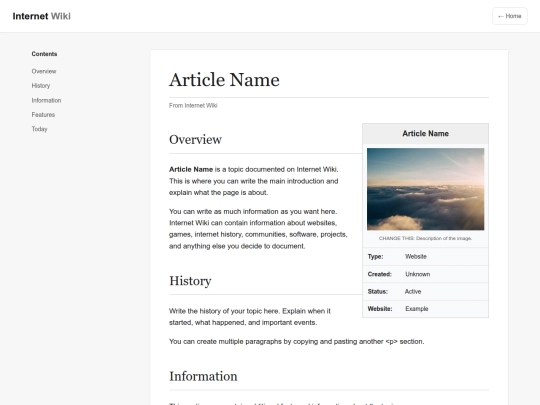This screenshot has width=540, height=405.
Task: Click the Unknown value in the Created row
Action: 417,274
